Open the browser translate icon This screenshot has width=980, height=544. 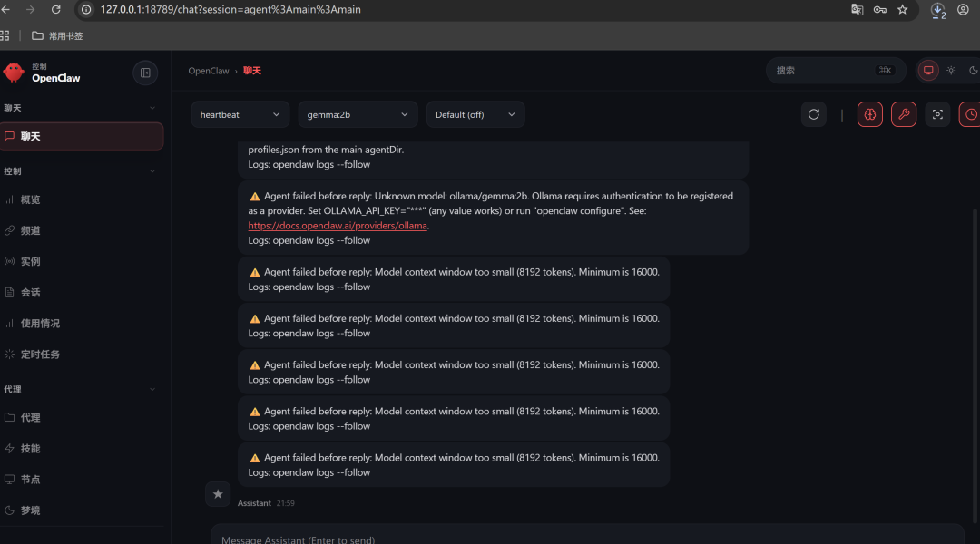point(857,9)
